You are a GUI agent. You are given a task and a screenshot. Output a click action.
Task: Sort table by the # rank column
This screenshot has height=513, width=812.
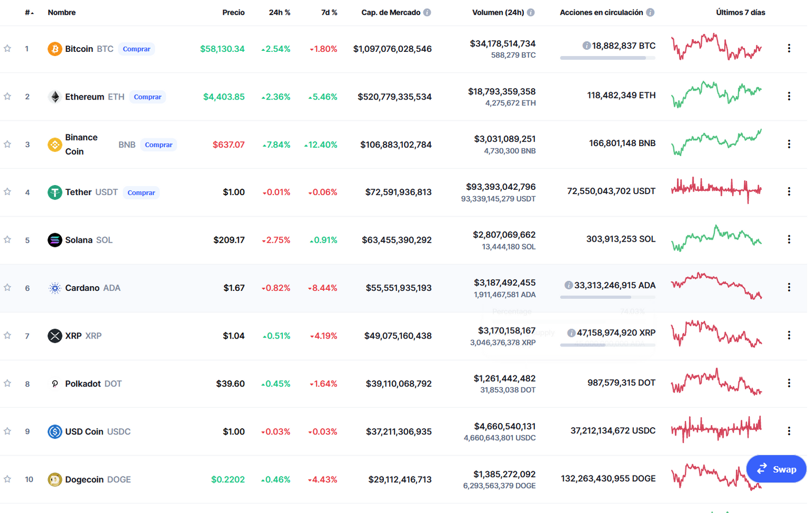point(29,12)
